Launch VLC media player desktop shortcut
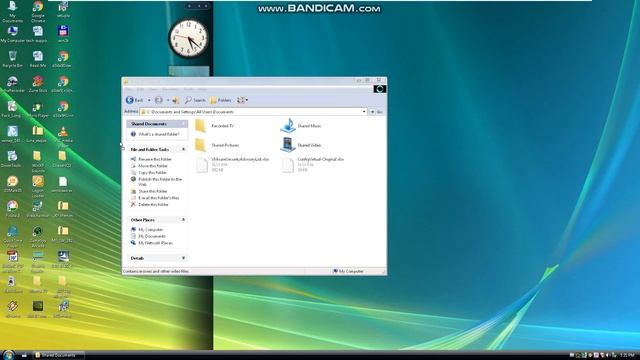Screen dimensions: 640x360 63,136
